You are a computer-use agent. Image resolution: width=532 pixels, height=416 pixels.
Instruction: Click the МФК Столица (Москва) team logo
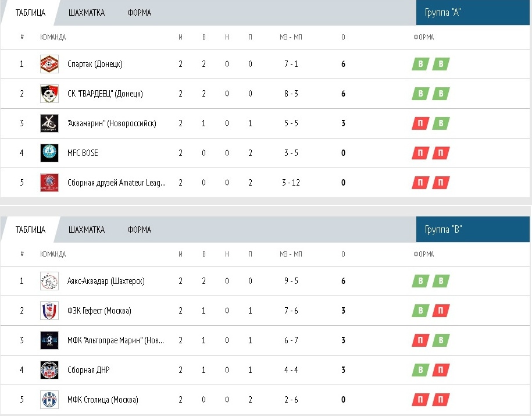coord(49,399)
